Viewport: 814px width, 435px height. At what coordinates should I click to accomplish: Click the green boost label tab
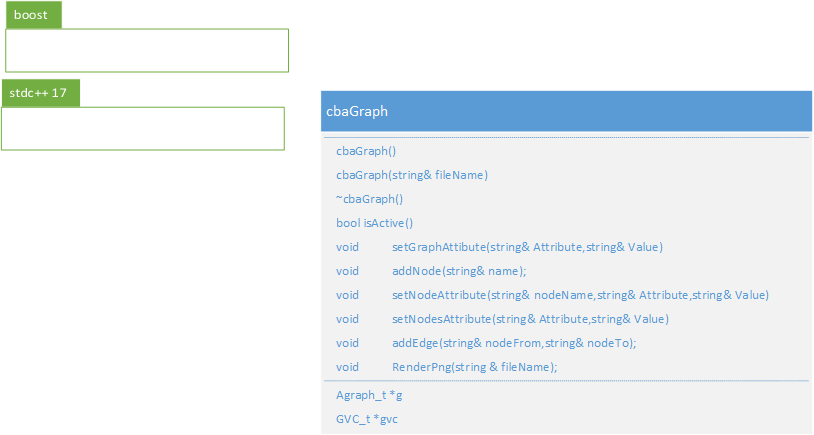click(34, 15)
